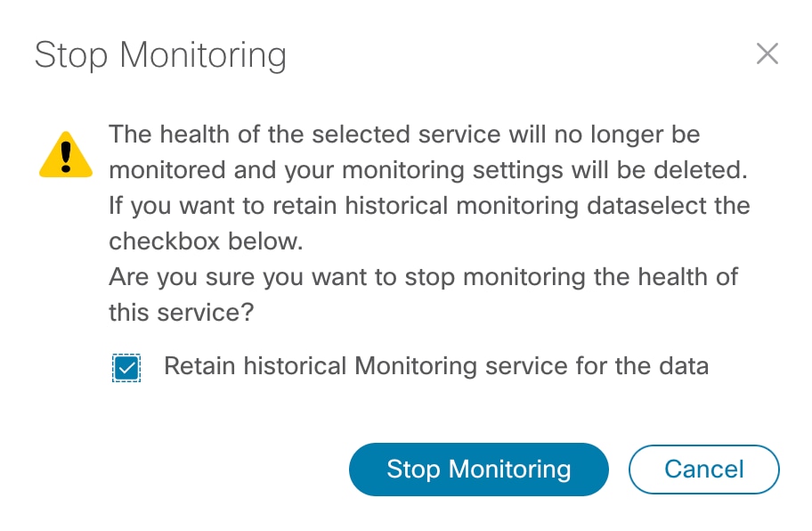The width and height of the screenshot is (812, 531).
Task: Confirm with the Stop Monitoring button
Action: pos(478,470)
